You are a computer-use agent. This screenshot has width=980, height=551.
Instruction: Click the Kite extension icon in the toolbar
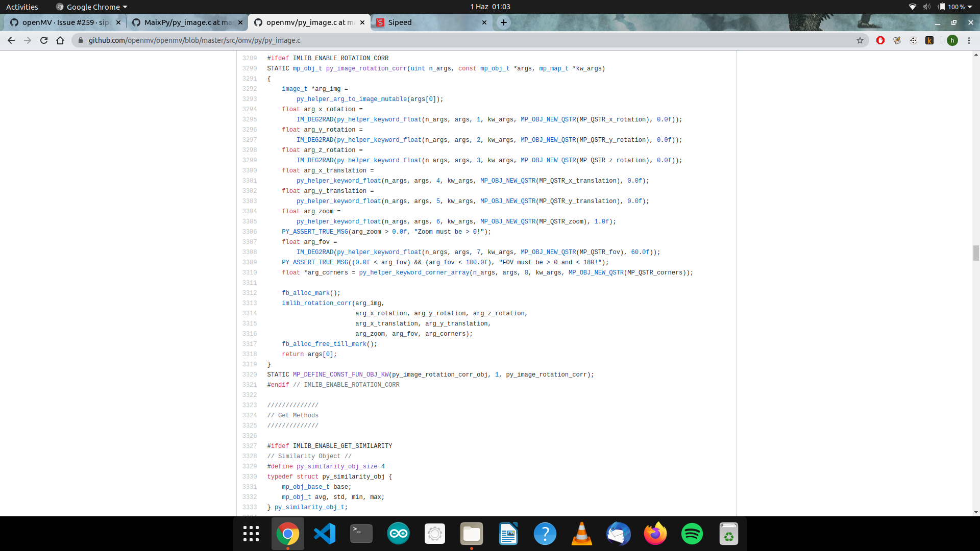[930, 40]
